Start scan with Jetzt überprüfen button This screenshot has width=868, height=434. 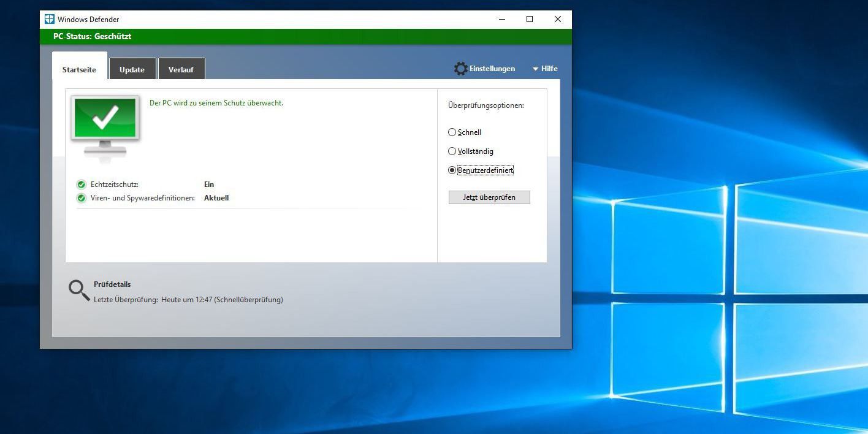tap(489, 197)
